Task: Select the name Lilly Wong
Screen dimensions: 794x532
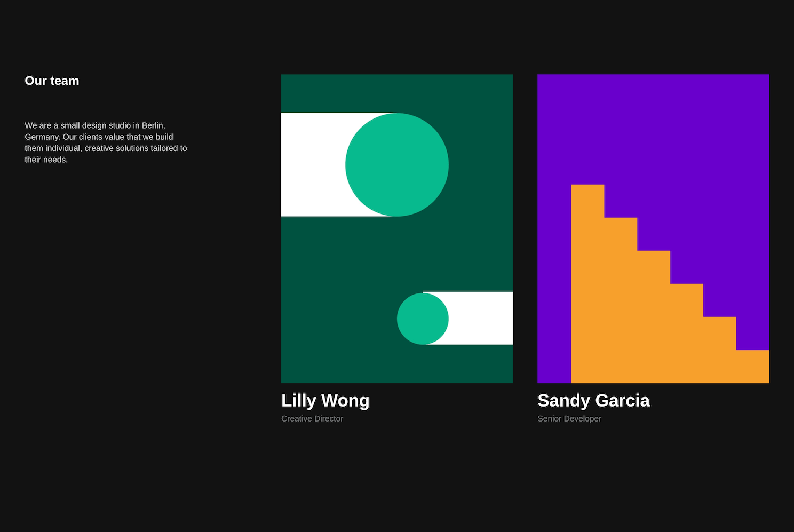Action: click(x=325, y=401)
